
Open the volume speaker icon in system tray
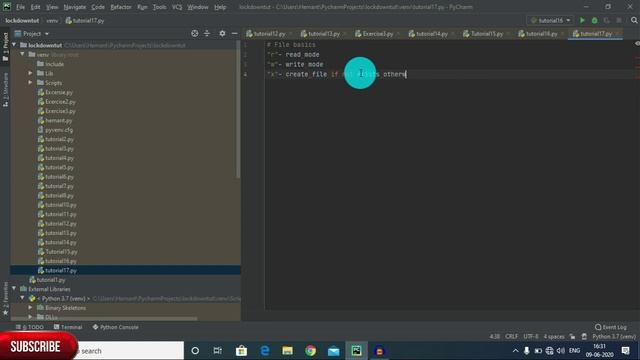[x=561, y=351]
